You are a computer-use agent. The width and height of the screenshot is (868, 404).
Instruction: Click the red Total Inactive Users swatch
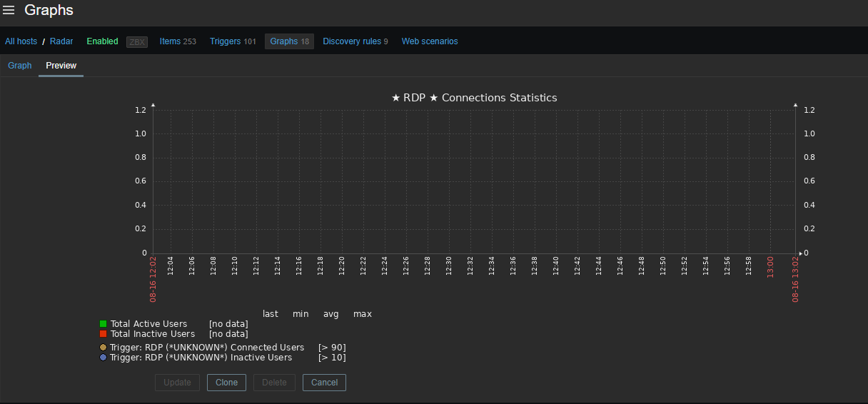104,334
